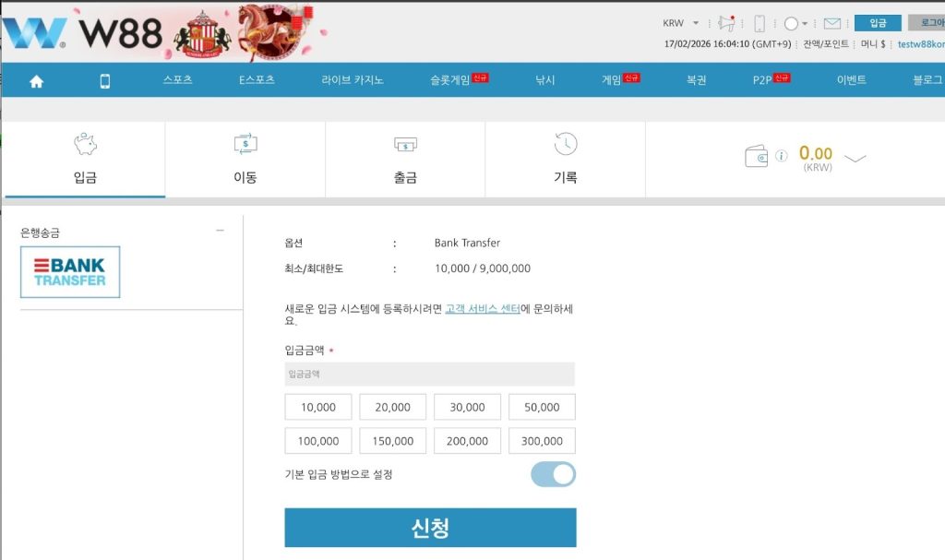Show wallet info via the i icon
The image size is (945, 560).
[x=782, y=156]
